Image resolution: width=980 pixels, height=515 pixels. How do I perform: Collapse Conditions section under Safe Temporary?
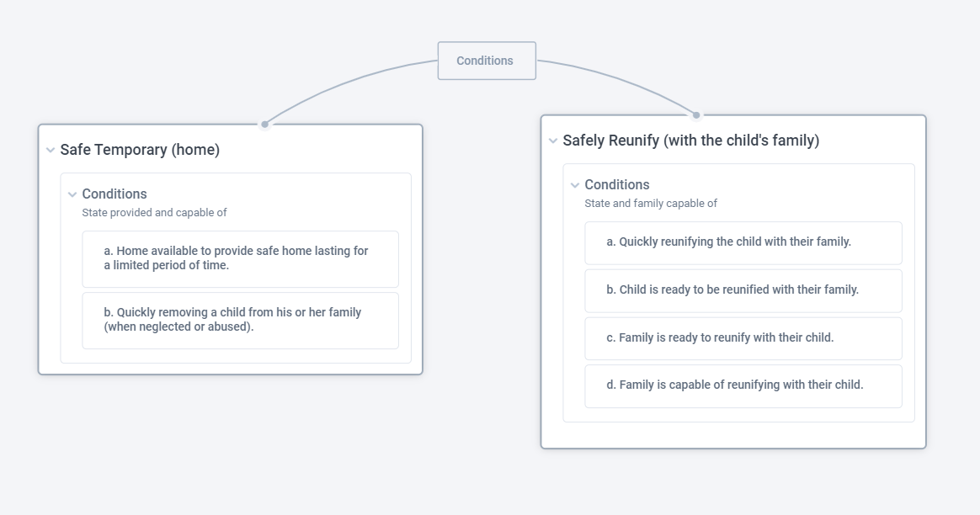[72, 194]
